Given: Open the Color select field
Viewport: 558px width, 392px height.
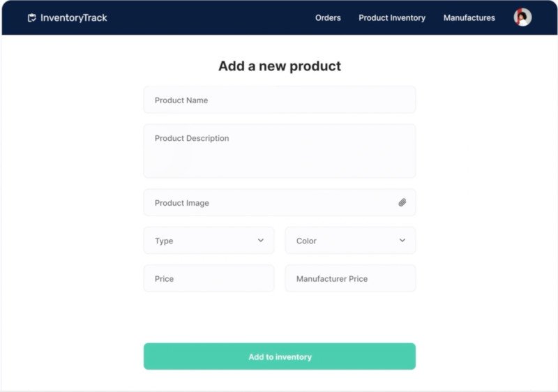Looking at the screenshot, I should click(351, 241).
